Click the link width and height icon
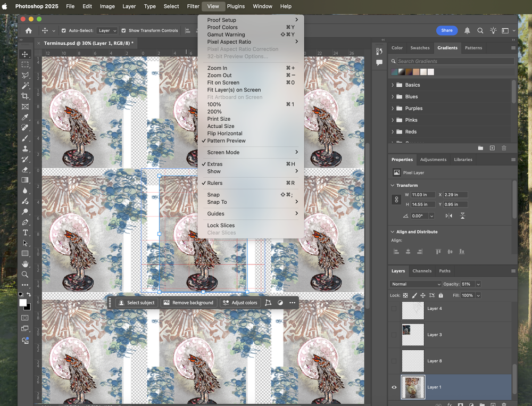Screen dimensions: 532x406 coord(396,200)
